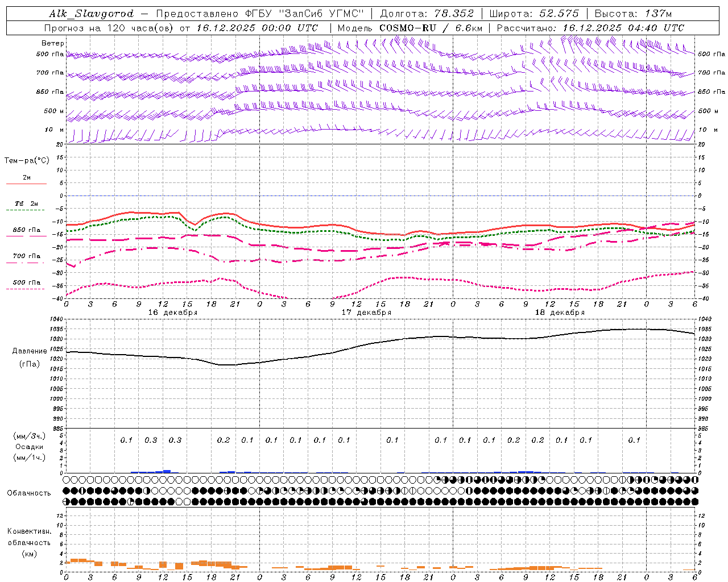
Task: Click the "16 декабря" date label
Action: pos(173,313)
